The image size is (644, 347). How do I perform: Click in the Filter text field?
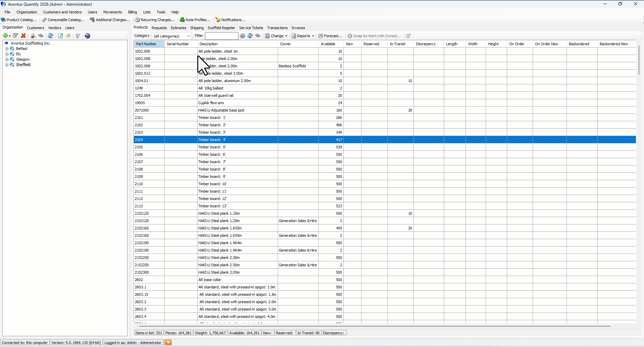pyautogui.click(x=222, y=36)
